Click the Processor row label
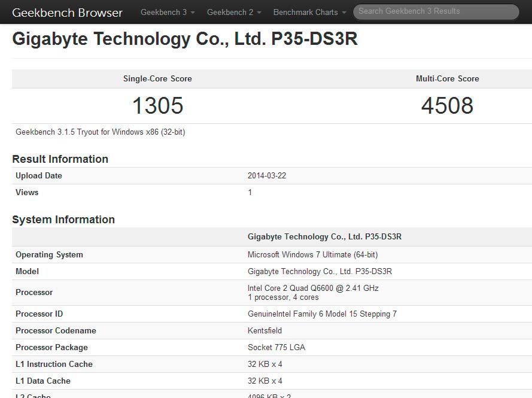Screen dimensions: 532x398 [34, 293]
